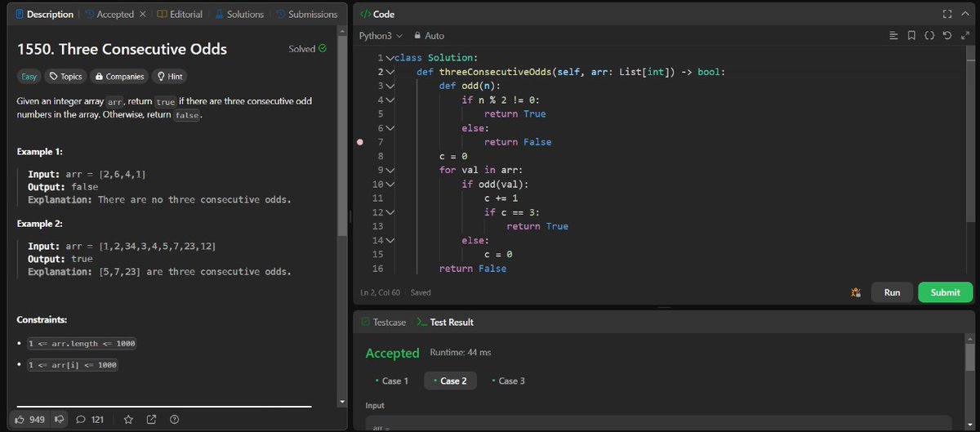Fold the if c == 3 block
The height and width of the screenshot is (432, 980).
coord(390,212)
